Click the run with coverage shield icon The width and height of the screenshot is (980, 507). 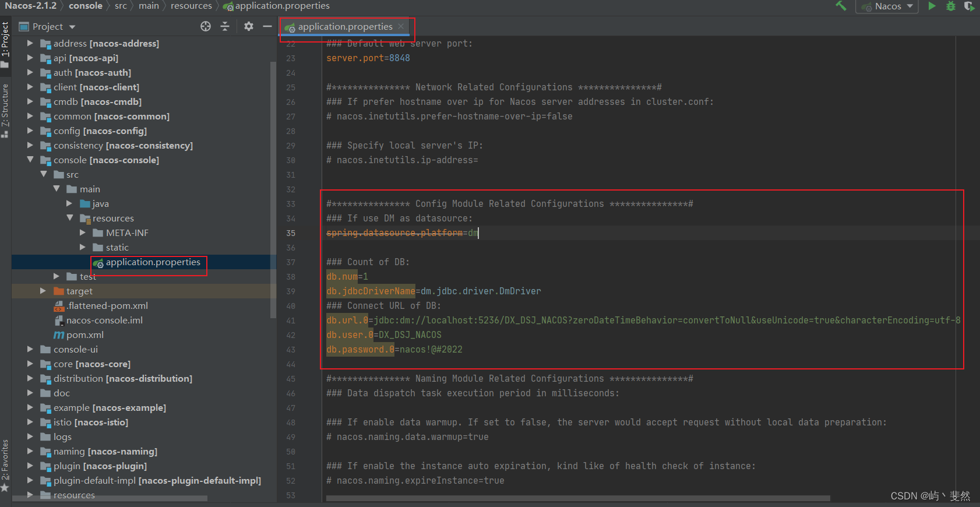[x=969, y=6]
